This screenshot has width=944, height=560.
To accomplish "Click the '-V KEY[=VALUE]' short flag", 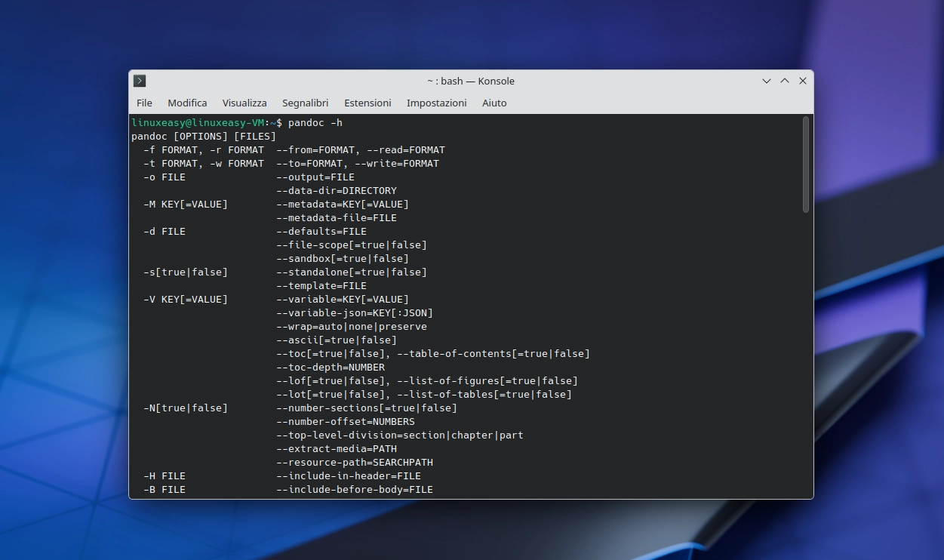I will 186,299.
